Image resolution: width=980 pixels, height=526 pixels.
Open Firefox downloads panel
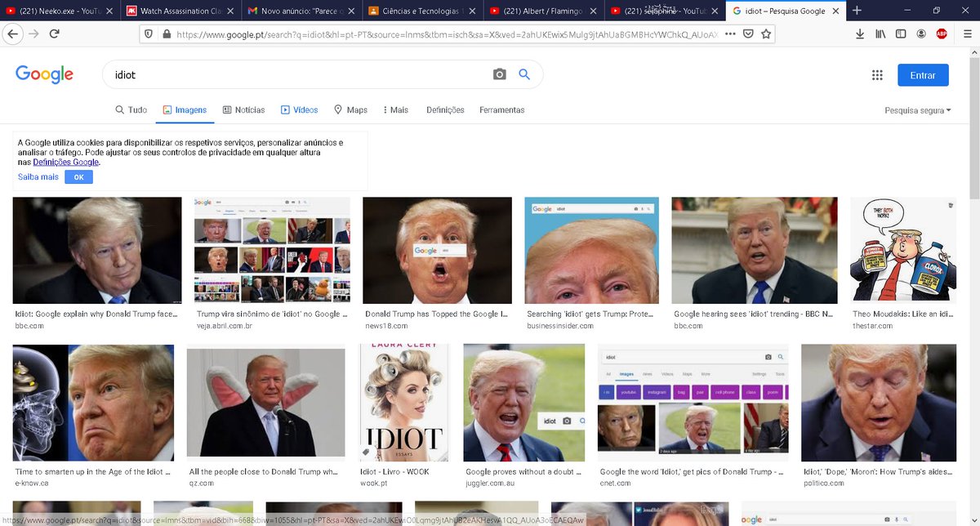pos(860,34)
